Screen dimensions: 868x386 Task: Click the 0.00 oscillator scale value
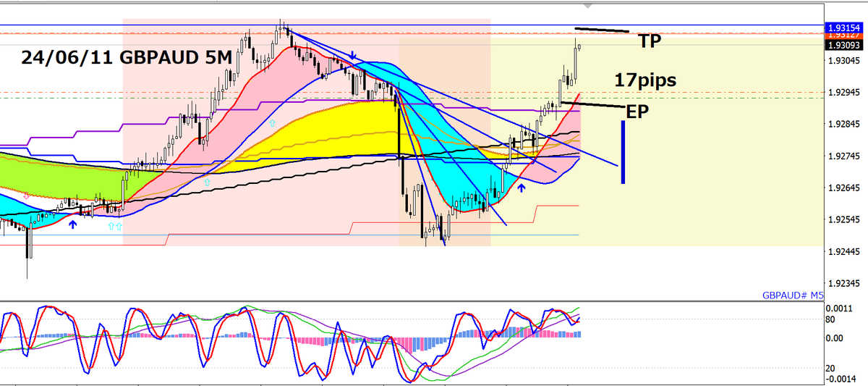click(835, 337)
